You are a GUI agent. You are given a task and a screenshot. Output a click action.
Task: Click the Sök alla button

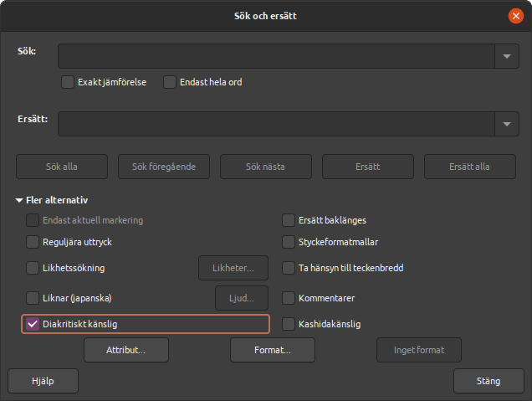coord(62,167)
